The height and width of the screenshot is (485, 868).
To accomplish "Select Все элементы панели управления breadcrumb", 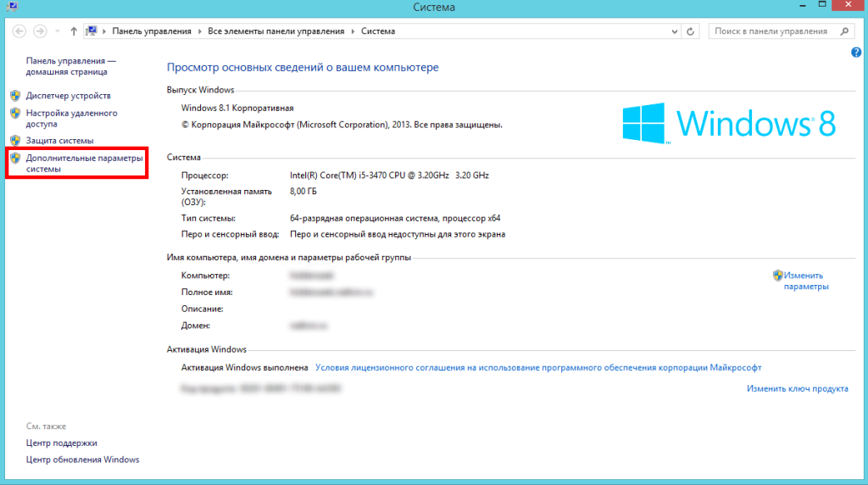I will pos(276,31).
